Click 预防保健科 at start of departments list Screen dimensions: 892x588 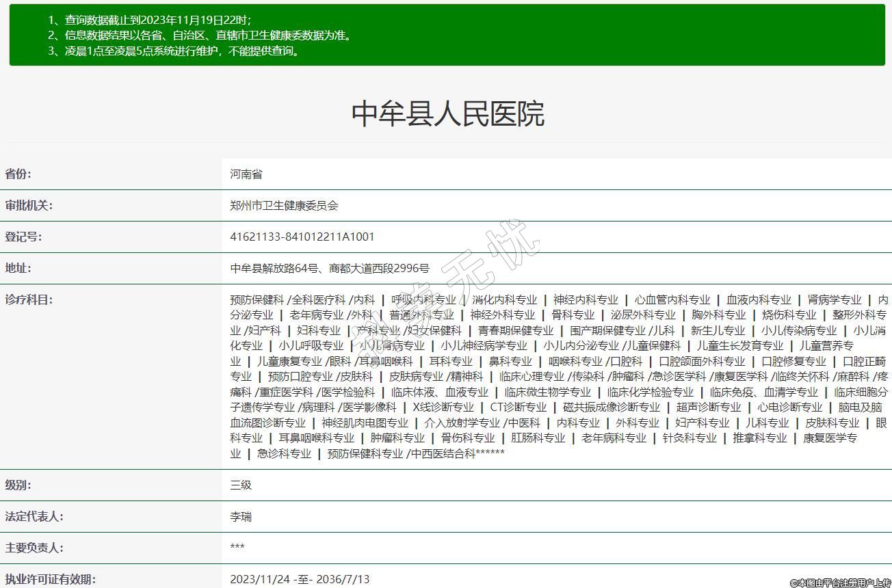(x=257, y=300)
